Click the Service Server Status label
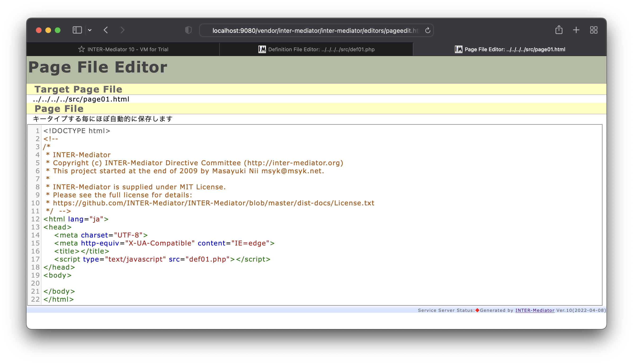This screenshot has height=364, width=633. [446, 310]
